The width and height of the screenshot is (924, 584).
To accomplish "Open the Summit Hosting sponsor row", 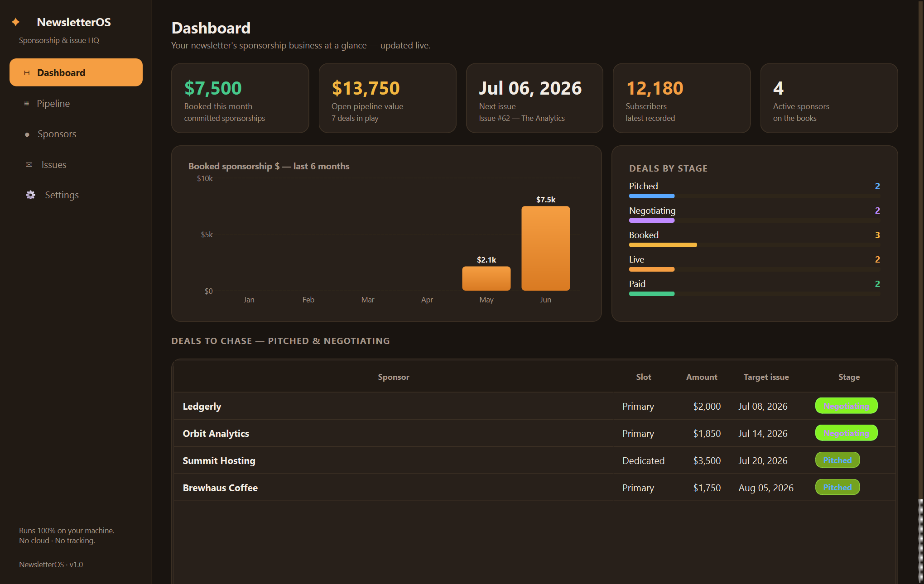I will point(534,460).
